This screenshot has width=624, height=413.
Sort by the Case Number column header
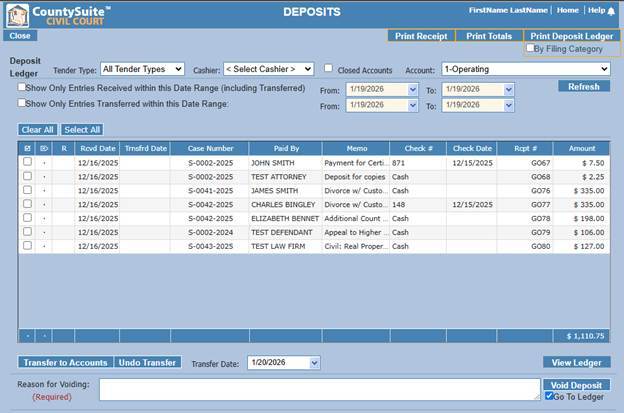(210, 148)
